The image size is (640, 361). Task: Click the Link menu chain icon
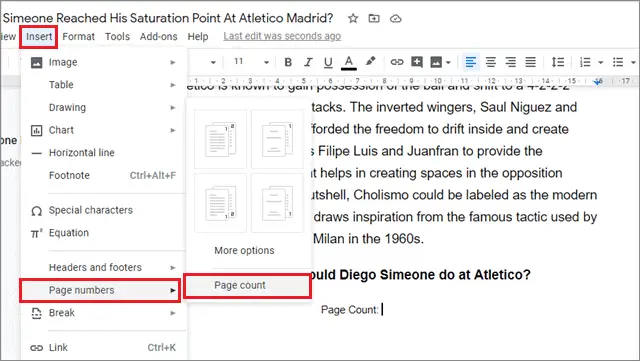(x=36, y=348)
